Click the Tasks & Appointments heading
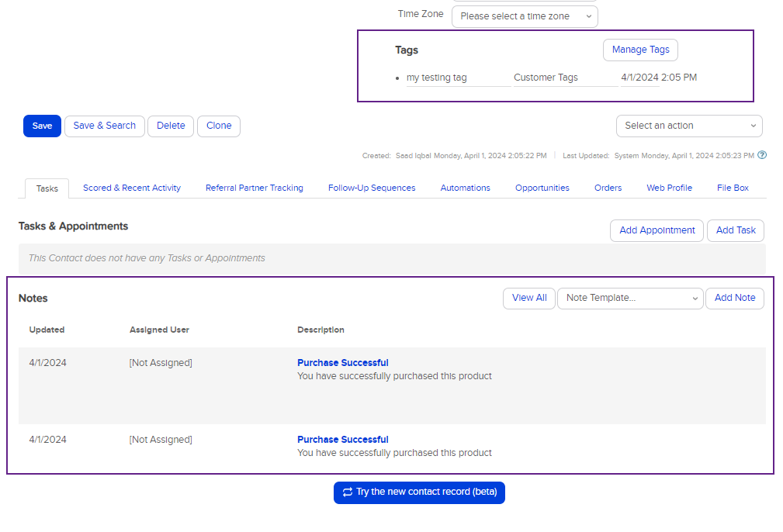Image resolution: width=783 pixels, height=532 pixels. coord(74,226)
